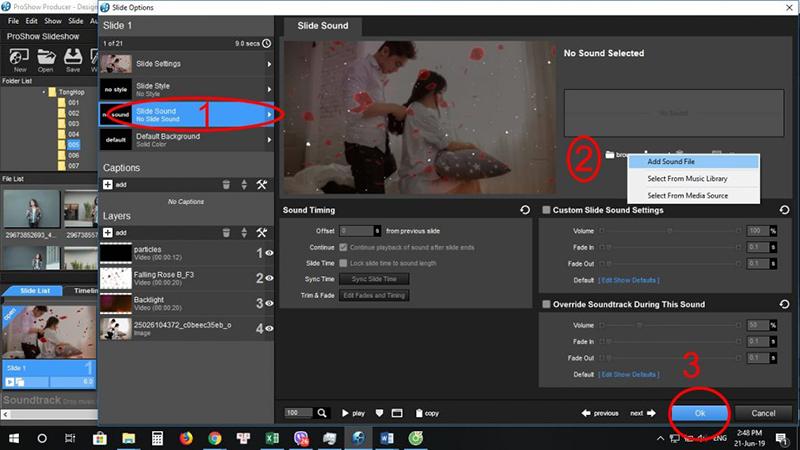Screen dimensions: 800x450
Task: Enable Custom Slide Sound Settings checkbox
Action: tap(546, 210)
